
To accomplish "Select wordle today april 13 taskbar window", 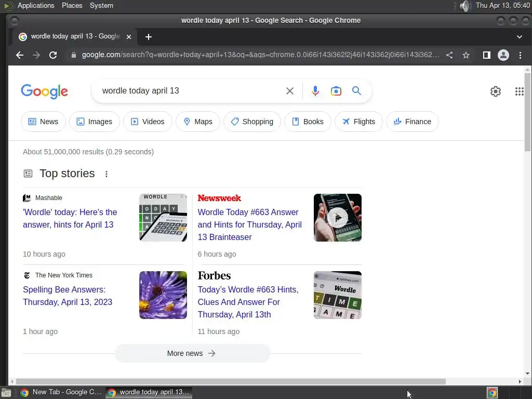I will (x=149, y=393).
